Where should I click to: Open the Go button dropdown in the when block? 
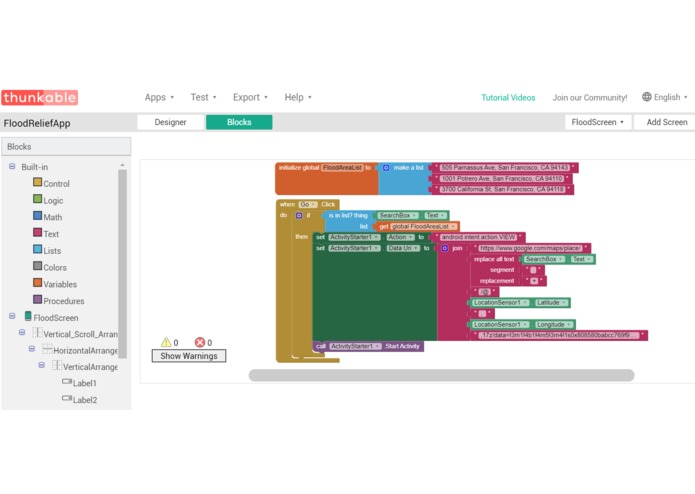(x=308, y=204)
